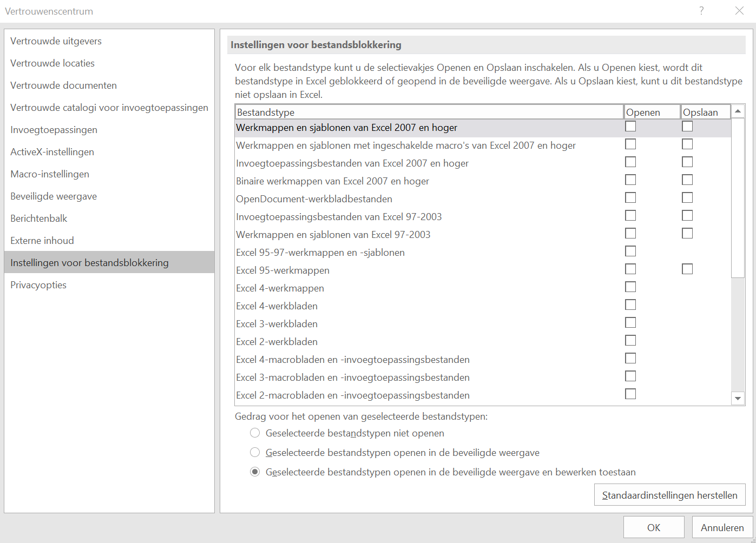Click the list scrollbar up arrow
Screen dimensions: 756x543
click(x=738, y=111)
